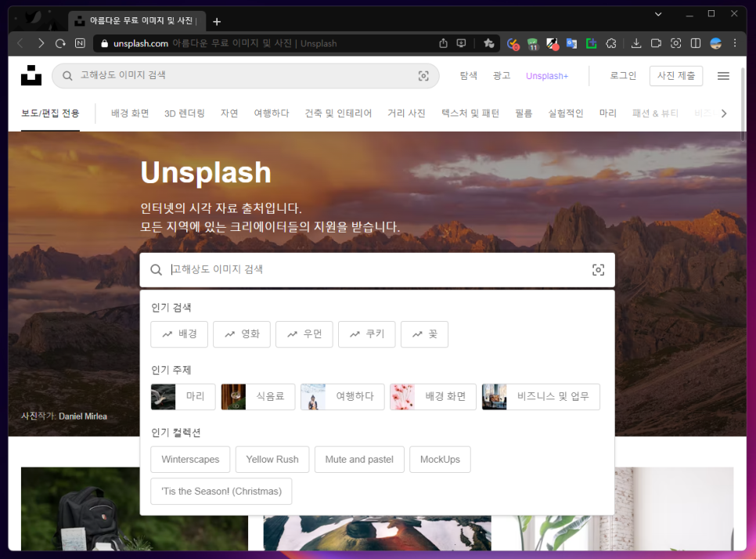Open the 여행하다 category tab
Viewport: 756px width, 559px height.
click(272, 114)
